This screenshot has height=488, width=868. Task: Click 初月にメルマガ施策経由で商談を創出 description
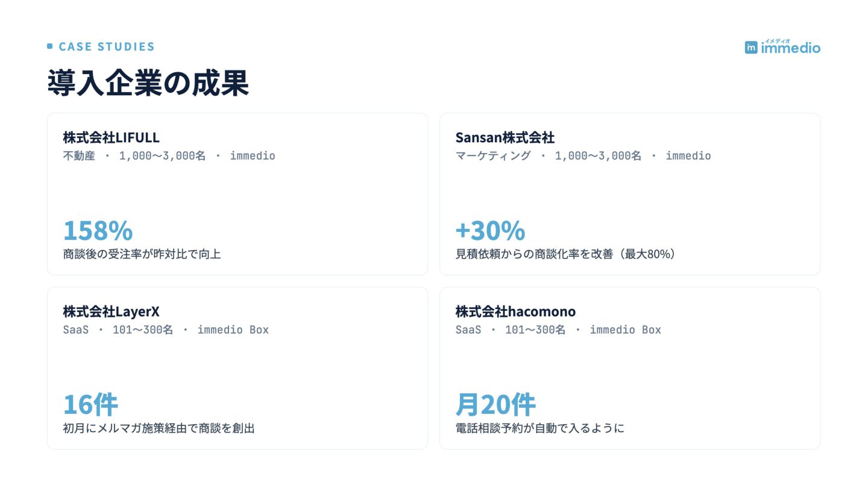(159, 428)
